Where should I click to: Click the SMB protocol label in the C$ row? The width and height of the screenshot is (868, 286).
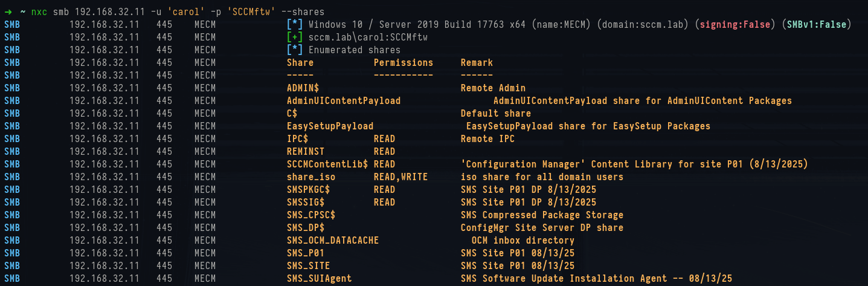11,114
